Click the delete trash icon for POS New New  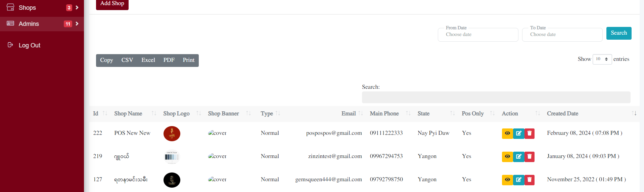tap(530, 133)
